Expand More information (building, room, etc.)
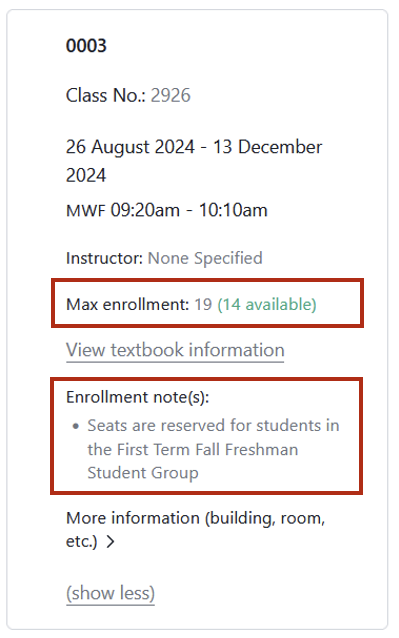 tap(195, 530)
